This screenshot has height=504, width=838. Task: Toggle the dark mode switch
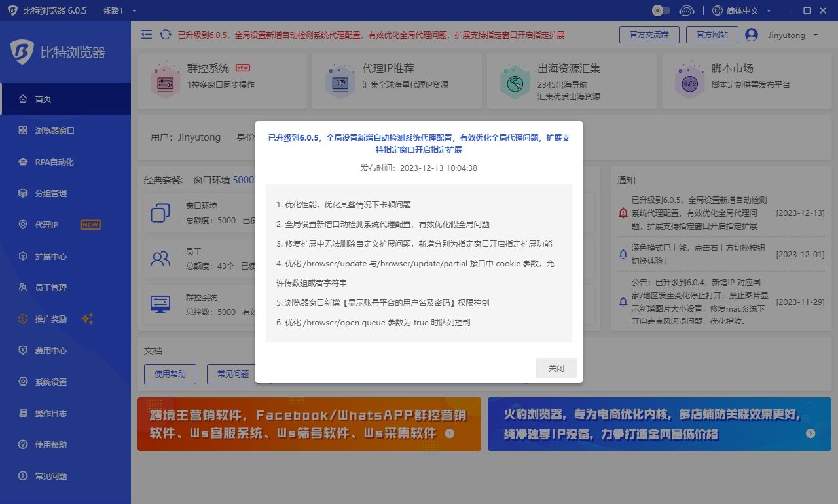click(x=661, y=10)
